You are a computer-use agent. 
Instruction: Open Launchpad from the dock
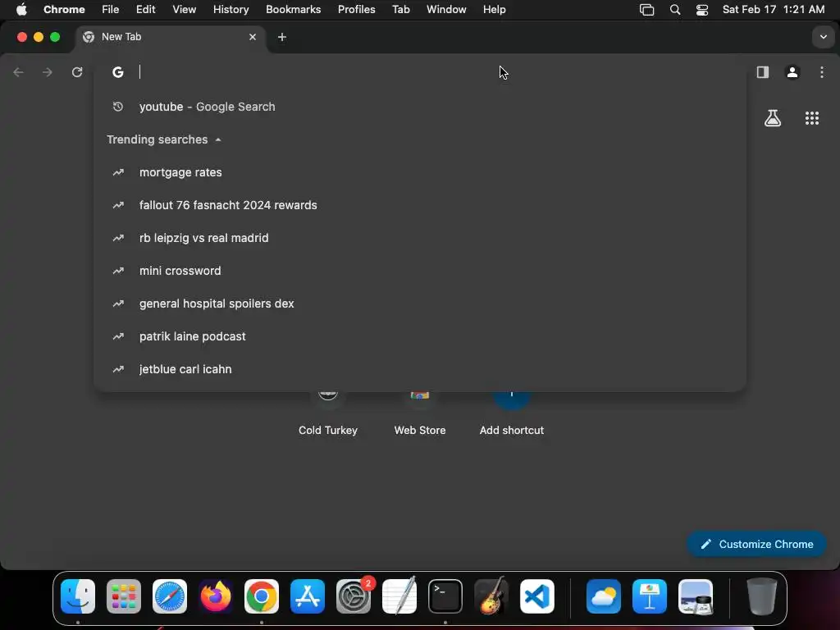tap(124, 596)
